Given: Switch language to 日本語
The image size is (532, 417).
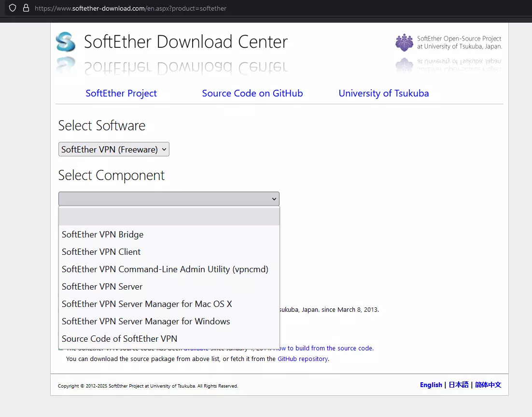Looking at the screenshot, I should (x=458, y=385).
